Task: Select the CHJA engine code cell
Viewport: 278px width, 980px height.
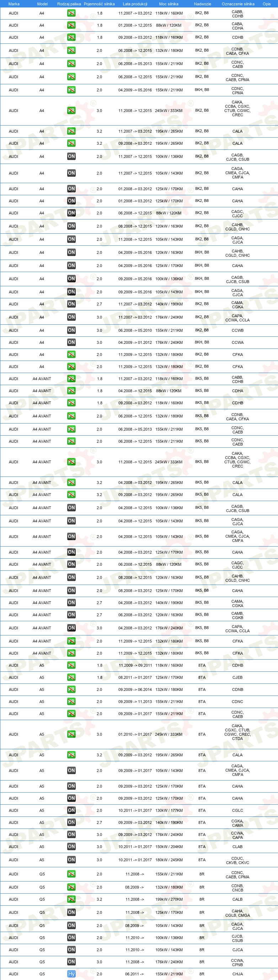Action: [238, 974]
